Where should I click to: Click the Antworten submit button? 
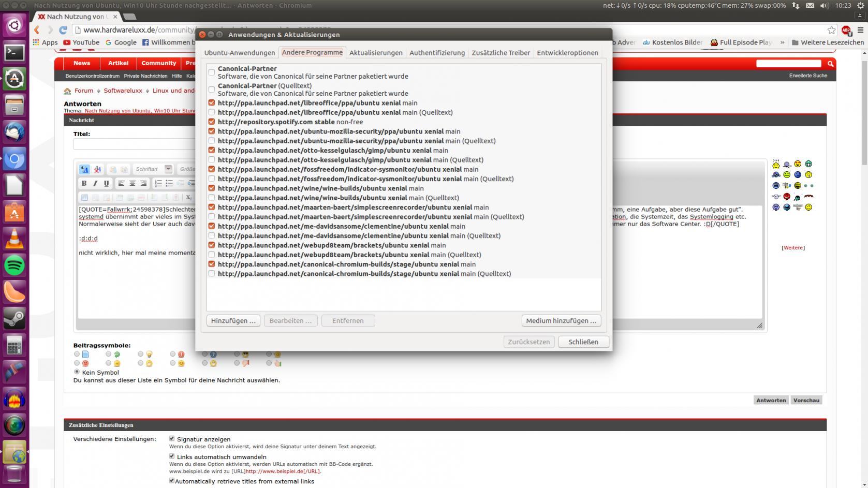tap(771, 400)
